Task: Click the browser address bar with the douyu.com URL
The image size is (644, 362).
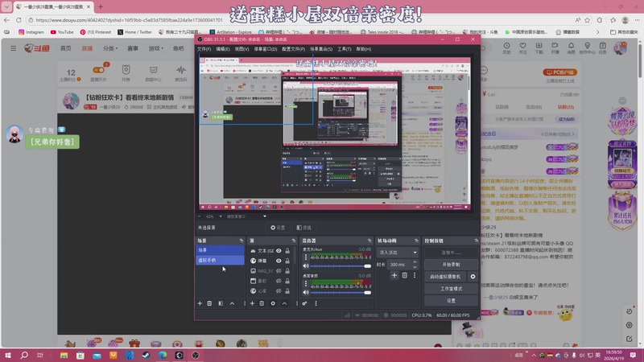Action: coord(299,19)
